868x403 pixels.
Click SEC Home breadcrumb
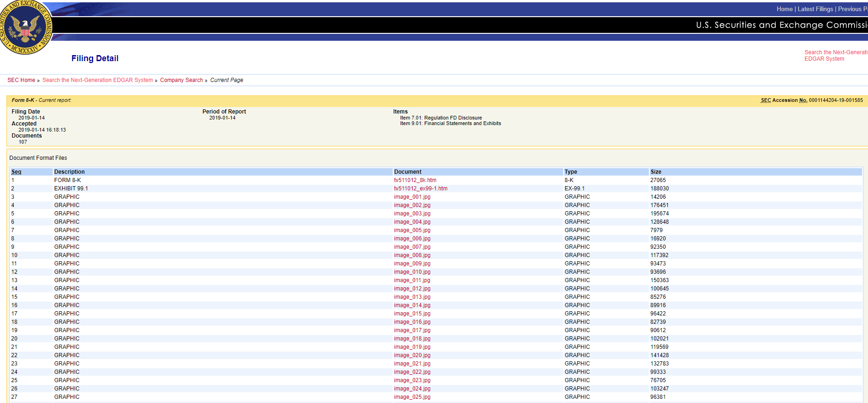(21, 80)
